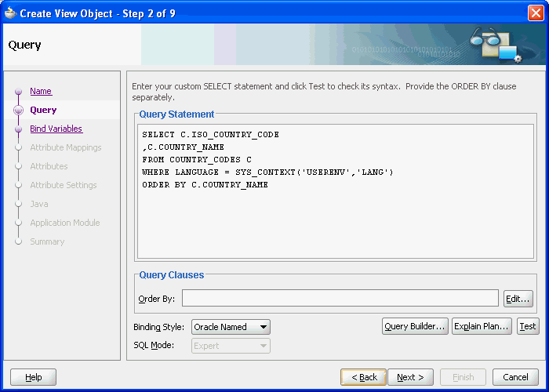Click the Create View Object title bar icon
Viewport: 549px width, 392px height.
tap(10, 13)
